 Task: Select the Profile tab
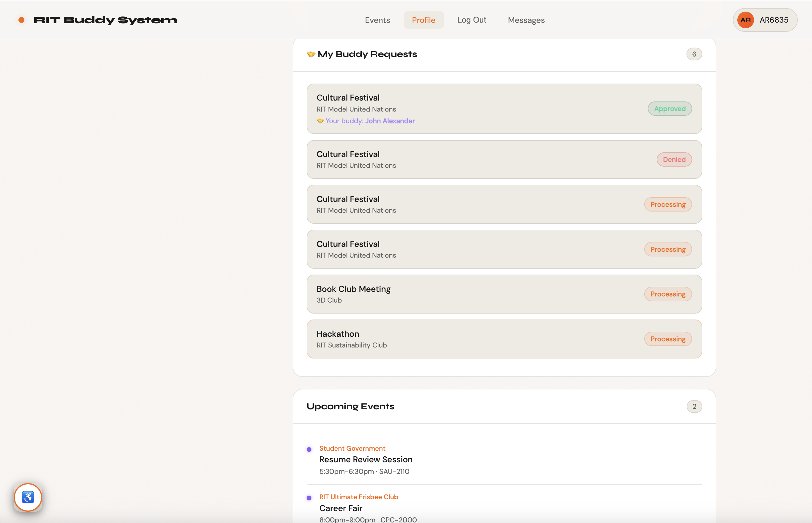click(423, 20)
